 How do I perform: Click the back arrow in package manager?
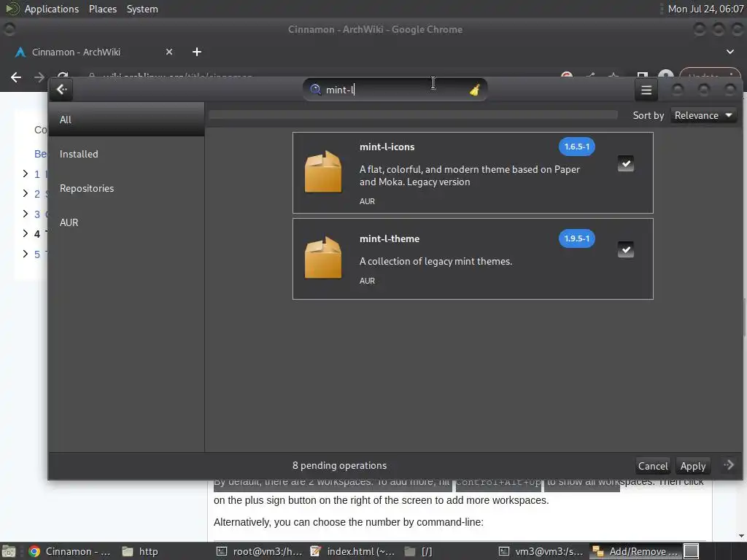[x=61, y=90]
